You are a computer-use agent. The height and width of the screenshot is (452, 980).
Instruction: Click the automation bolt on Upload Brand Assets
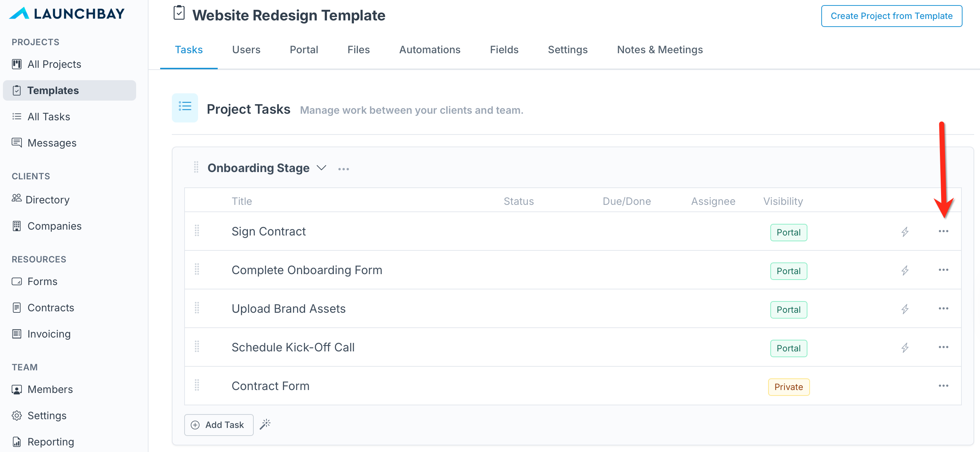pyautogui.click(x=905, y=309)
